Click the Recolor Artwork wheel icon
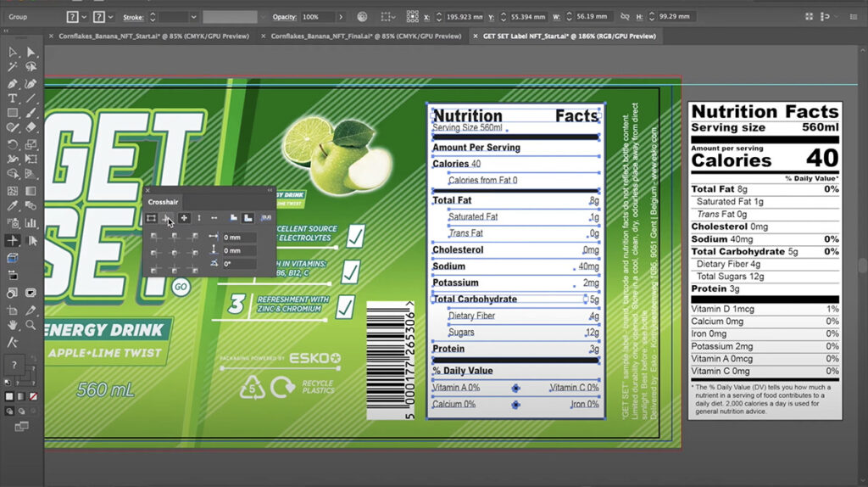 coord(362,17)
